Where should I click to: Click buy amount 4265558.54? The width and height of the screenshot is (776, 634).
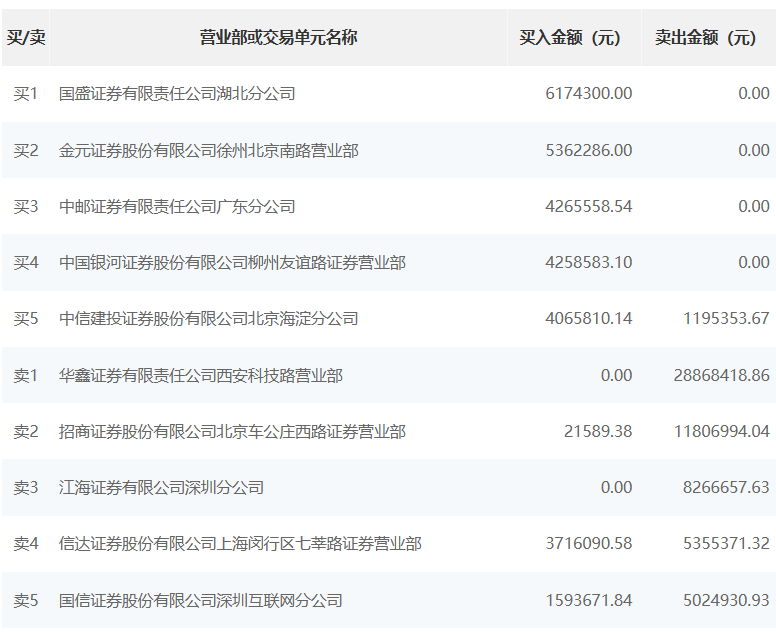click(588, 206)
